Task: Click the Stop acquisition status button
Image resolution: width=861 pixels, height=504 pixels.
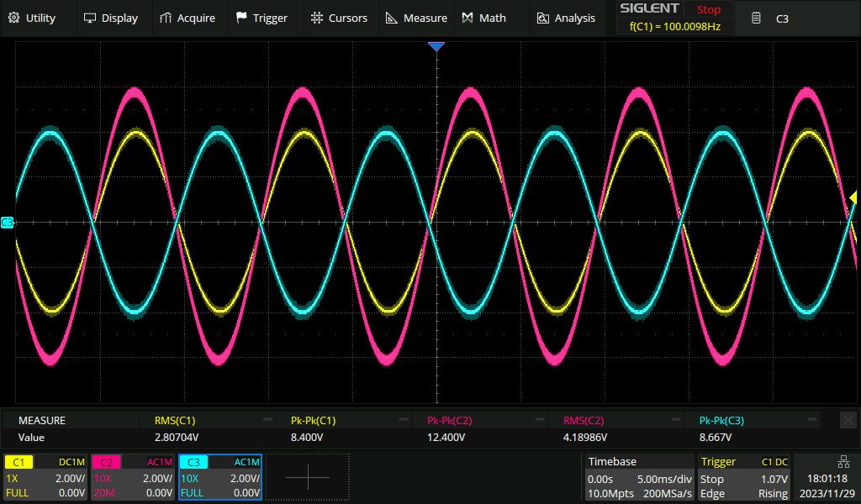Action: point(708,9)
